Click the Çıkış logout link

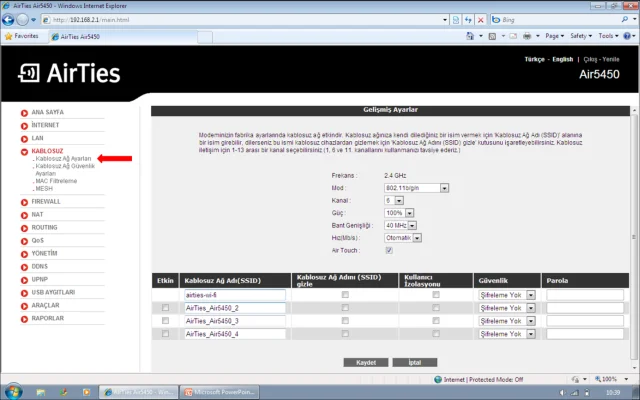(590, 59)
